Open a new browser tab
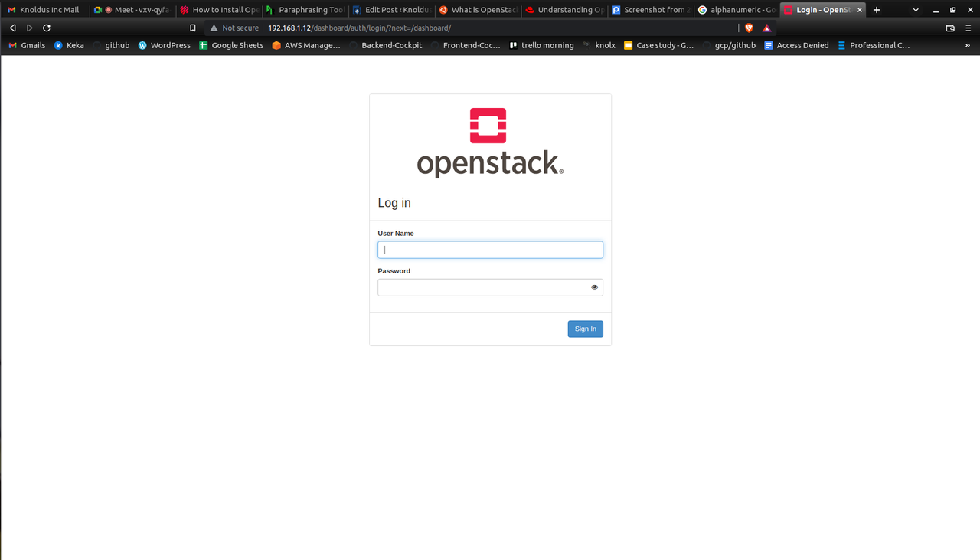This screenshot has height=560, width=980. coord(877,10)
